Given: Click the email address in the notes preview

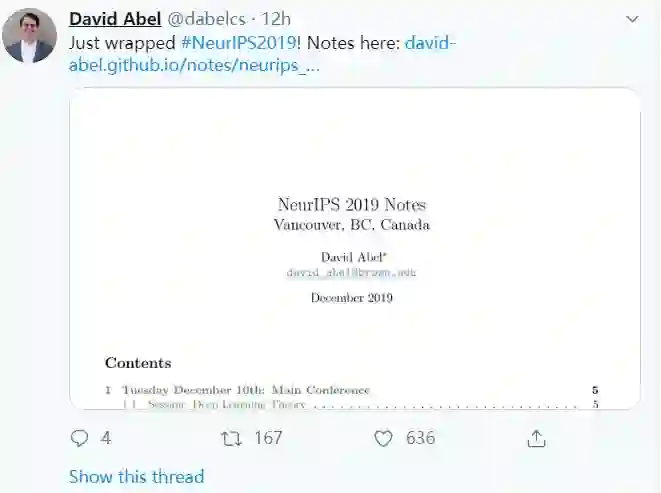Looking at the screenshot, I should (351, 272).
